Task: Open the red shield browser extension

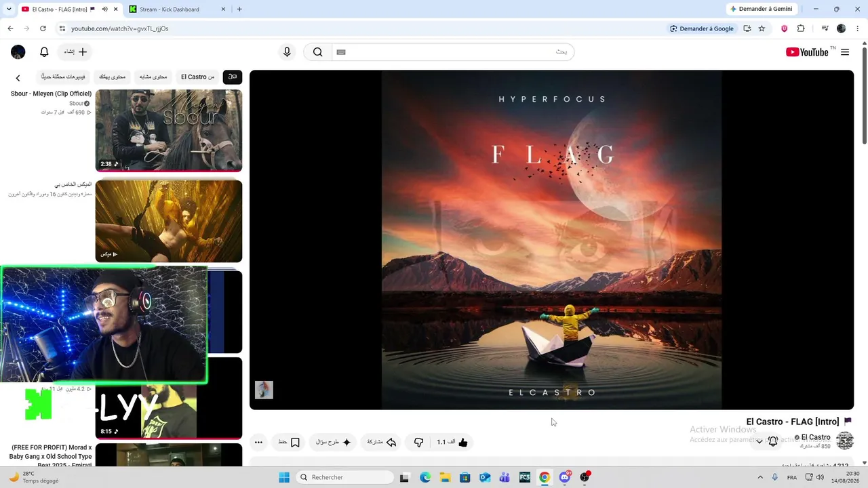Action: pyautogui.click(x=785, y=28)
